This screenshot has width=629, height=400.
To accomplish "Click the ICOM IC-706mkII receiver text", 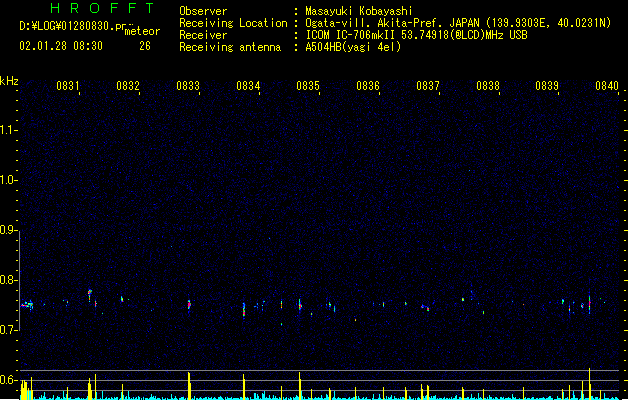I will [416, 35].
